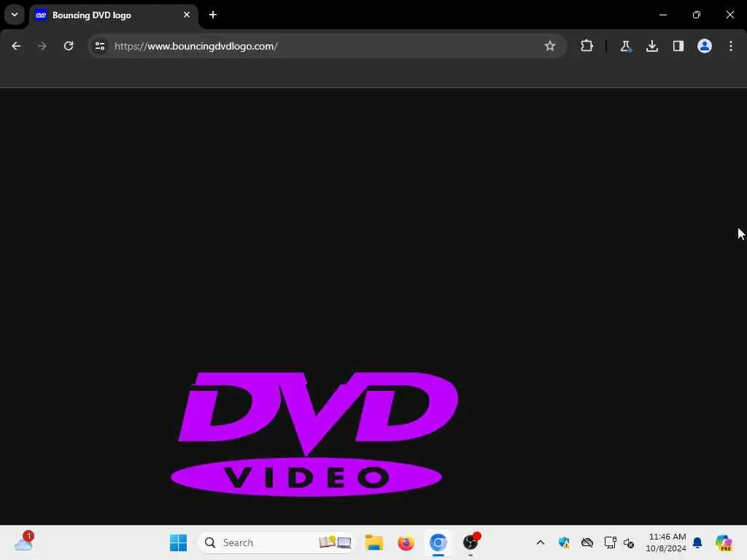Reload the current page
747x560 pixels.
click(69, 46)
